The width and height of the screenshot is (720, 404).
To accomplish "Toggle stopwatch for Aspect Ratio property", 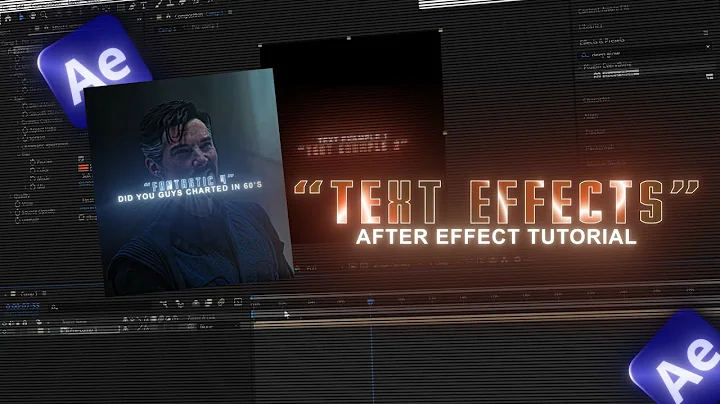I will pos(25,130).
